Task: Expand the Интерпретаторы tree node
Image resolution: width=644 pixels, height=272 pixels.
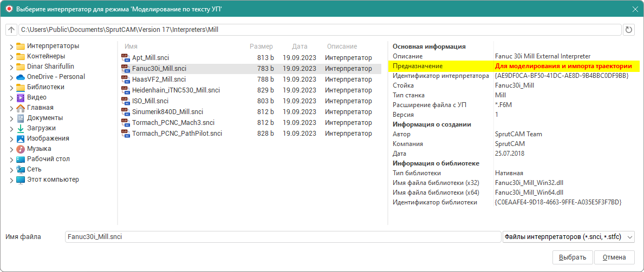Action: coord(11,47)
